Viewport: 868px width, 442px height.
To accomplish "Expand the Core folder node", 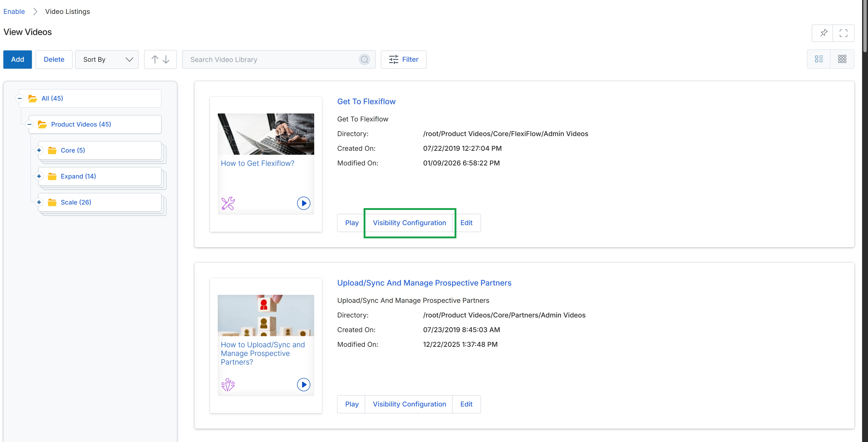I will point(39,150).
